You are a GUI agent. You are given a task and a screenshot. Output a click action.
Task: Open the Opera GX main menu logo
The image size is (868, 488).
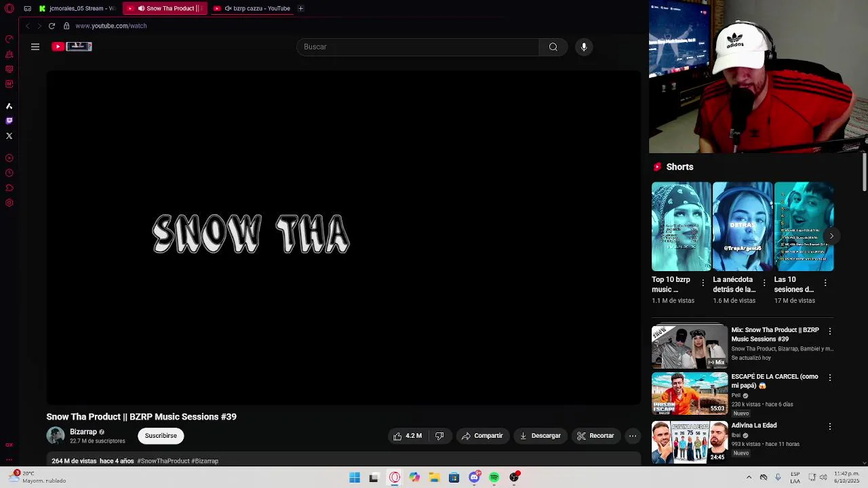pyautogui.click(x=9, y=8)
